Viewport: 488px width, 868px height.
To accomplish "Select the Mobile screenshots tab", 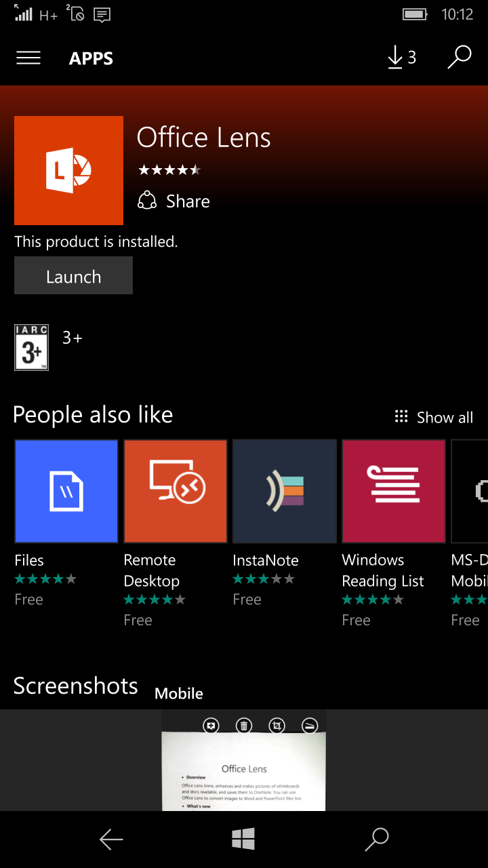I will [x=179, y=693].
